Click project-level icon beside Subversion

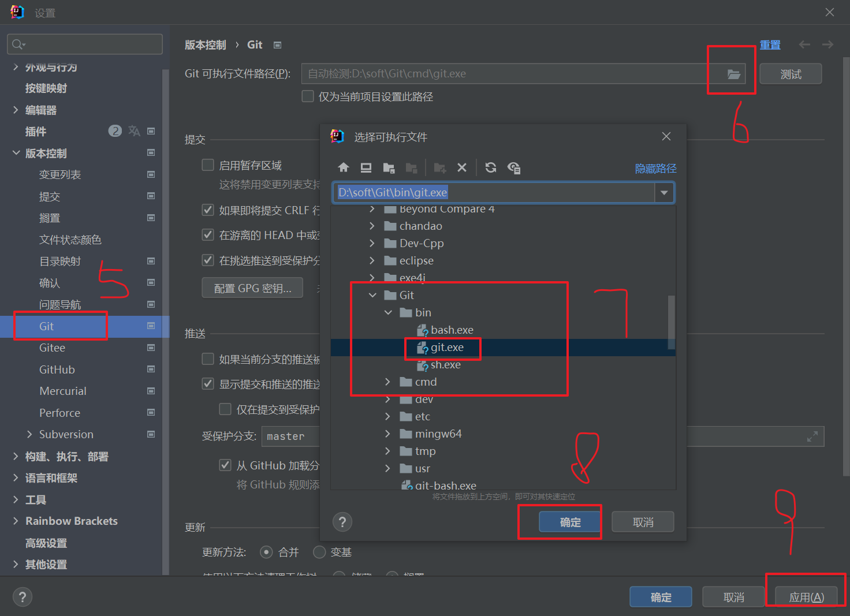[x=151, y=434]
